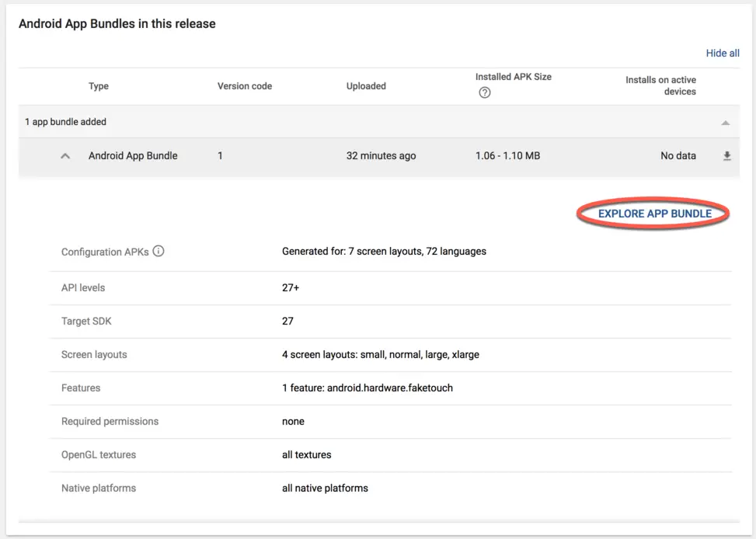Select the Android App Bundle row name
756x539 pixels.
tap(133, 156)
